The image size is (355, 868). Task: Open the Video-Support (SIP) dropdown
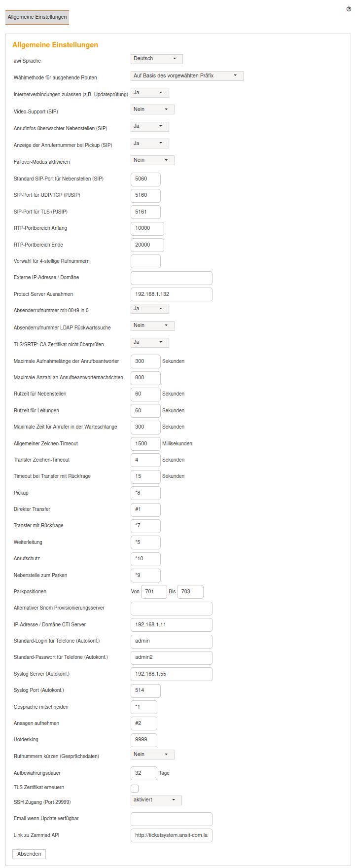pos(152,109)
